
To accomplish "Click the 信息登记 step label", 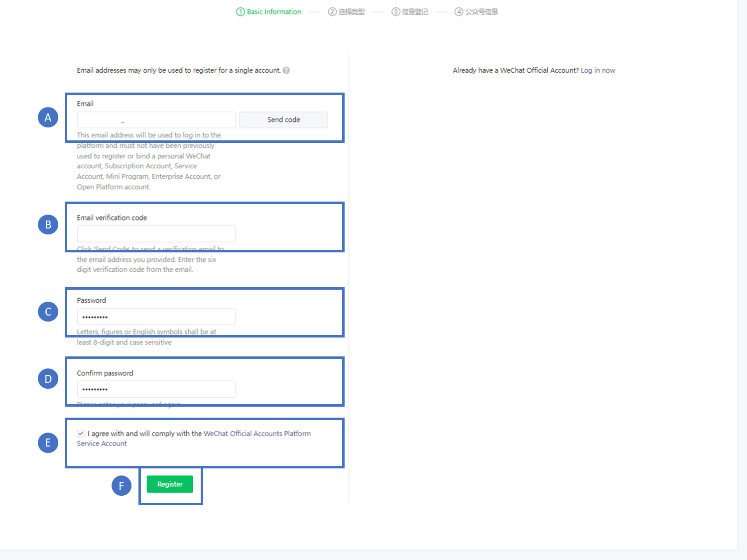I will pos(414,11).
